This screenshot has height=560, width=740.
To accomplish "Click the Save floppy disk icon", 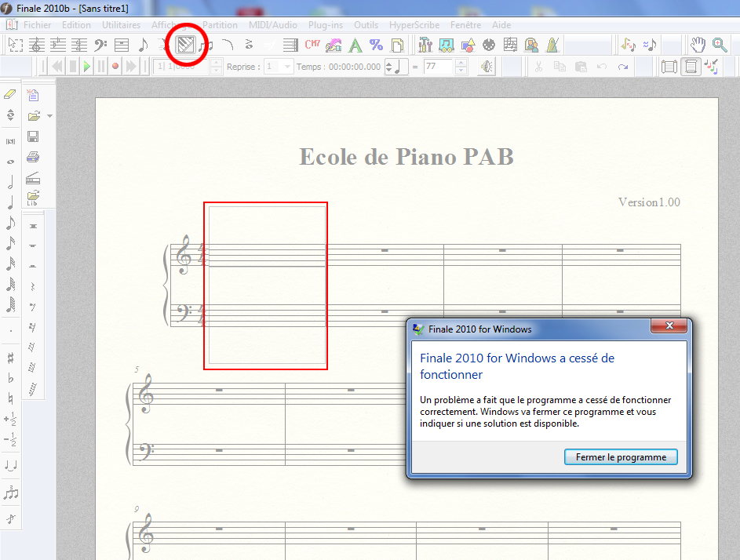I will click(x=33, y=136).
